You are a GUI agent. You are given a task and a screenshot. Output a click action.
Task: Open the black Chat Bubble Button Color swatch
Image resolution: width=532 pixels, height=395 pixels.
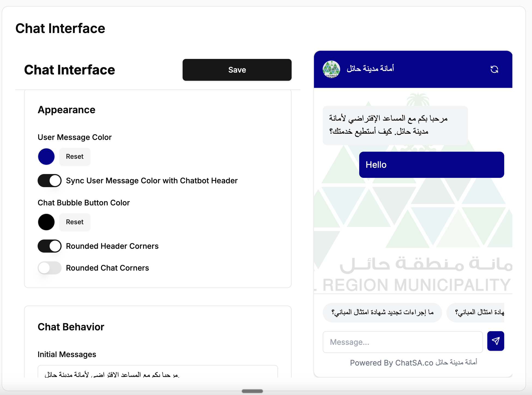pos(46,222)
